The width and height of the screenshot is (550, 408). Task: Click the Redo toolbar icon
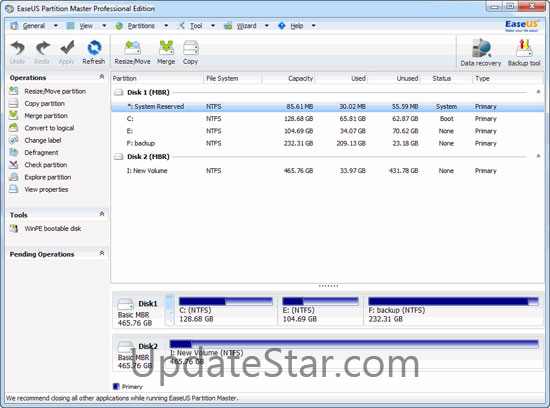click(x=42, y=48)
